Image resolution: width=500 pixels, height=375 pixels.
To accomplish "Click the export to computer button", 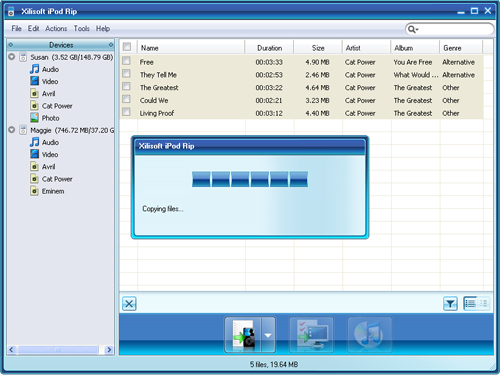I will (x=311, y=334).
